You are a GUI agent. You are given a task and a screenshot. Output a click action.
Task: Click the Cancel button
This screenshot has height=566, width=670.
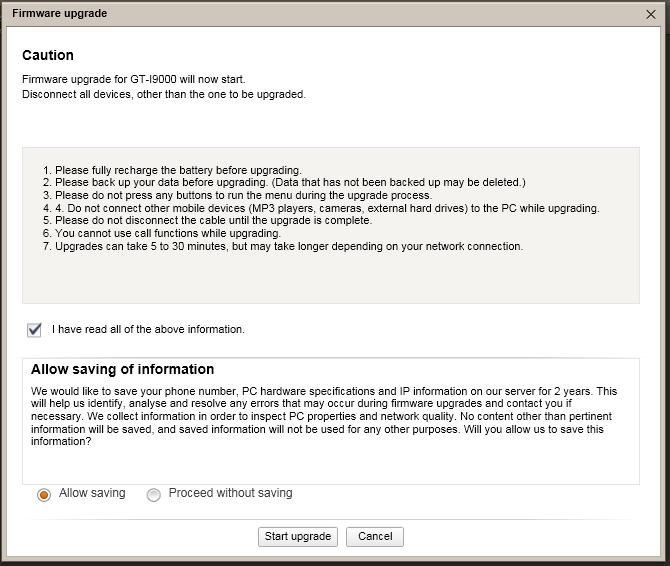tap(375, 537)
